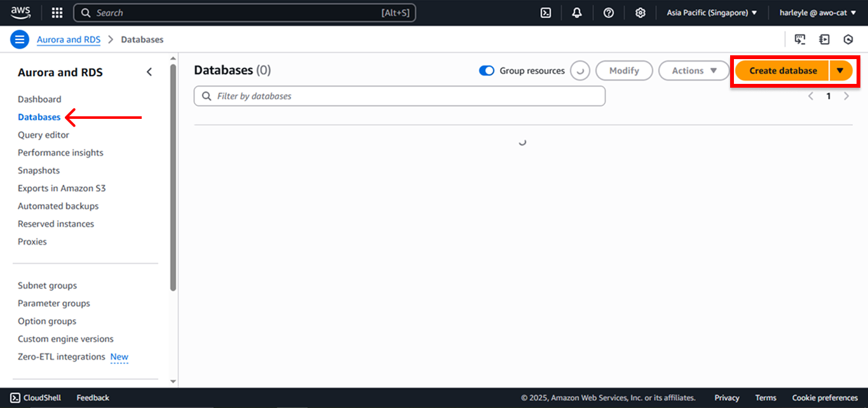868x408 pixels.
Task: Open the services grid menu
Action: [x=57, y=13]
